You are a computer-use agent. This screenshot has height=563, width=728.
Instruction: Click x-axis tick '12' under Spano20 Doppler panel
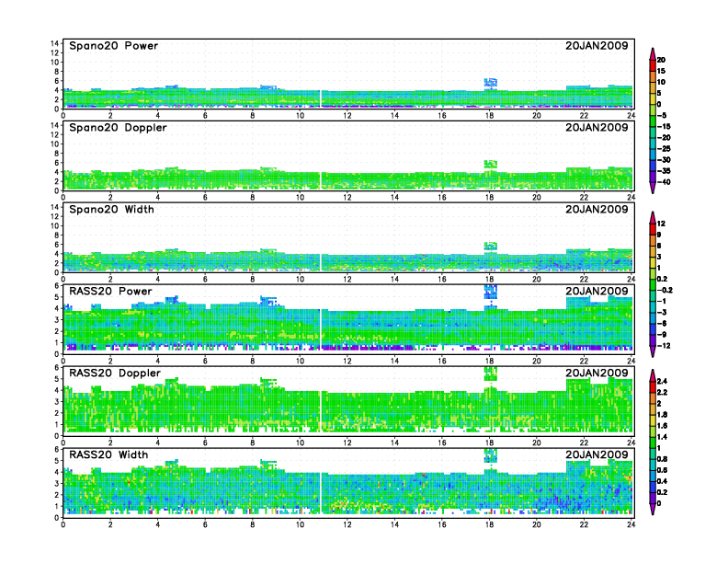pyautogui.click(x=347, y=198)
